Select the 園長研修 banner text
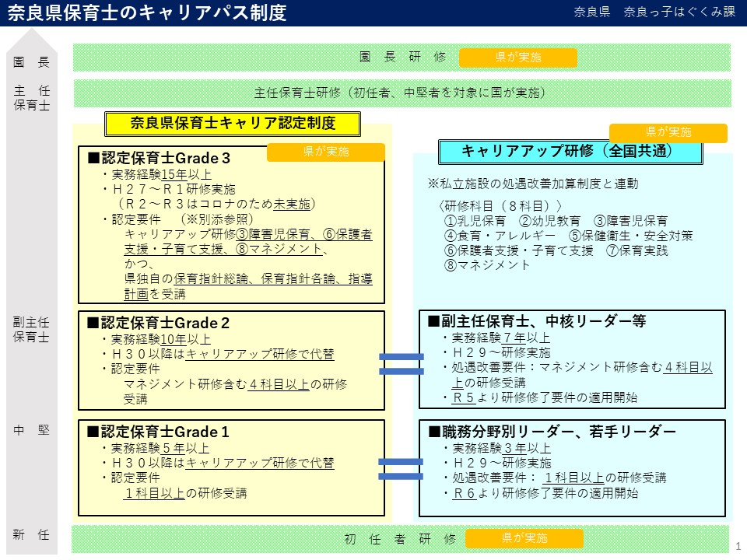The height and width of the screenshot is (560, 747). [x=402, y=57]
